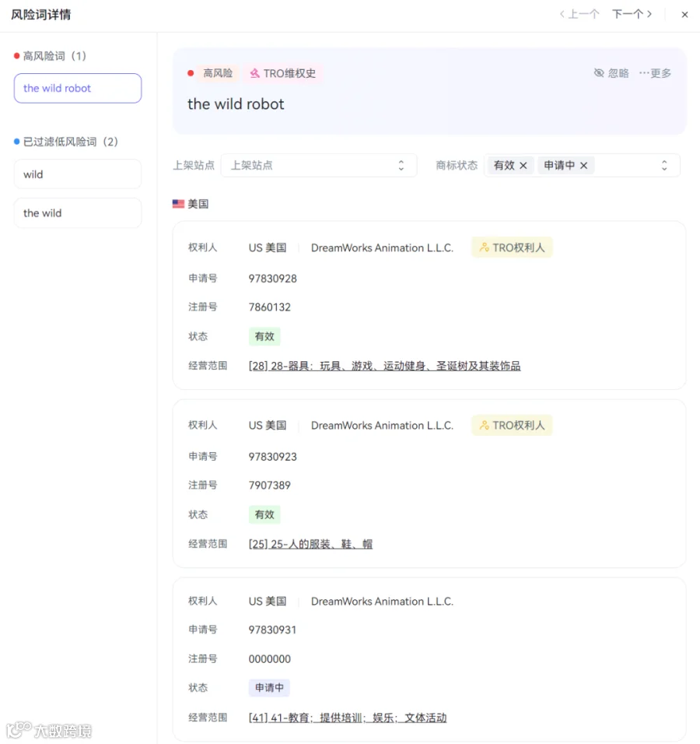This screenshot has height=744, width=700.
Task: Click registration number 0000000
Action: 269,658
